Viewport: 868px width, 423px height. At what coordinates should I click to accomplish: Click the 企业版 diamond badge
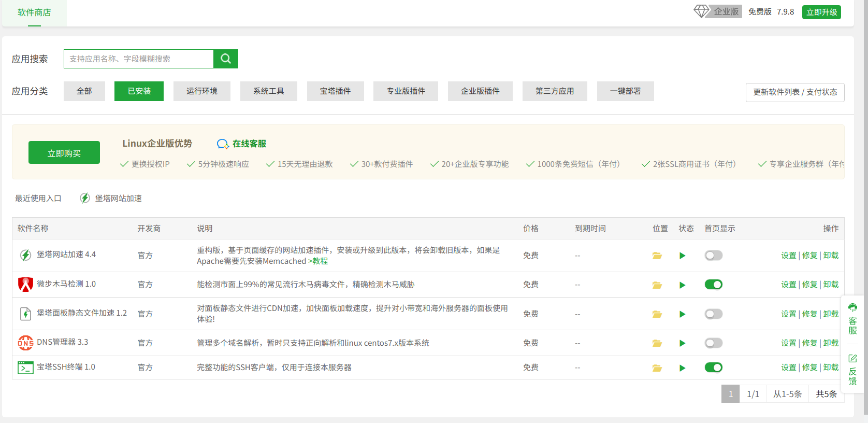718,11
